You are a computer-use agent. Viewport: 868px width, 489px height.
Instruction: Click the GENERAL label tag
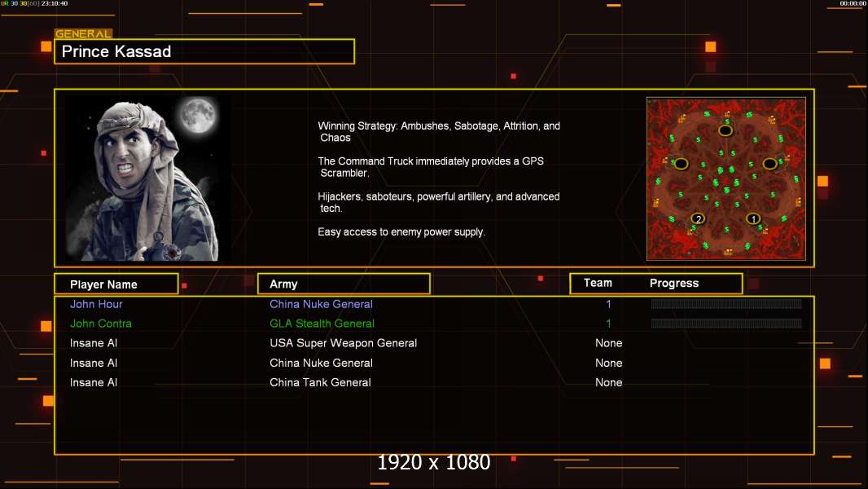[83, 33]
